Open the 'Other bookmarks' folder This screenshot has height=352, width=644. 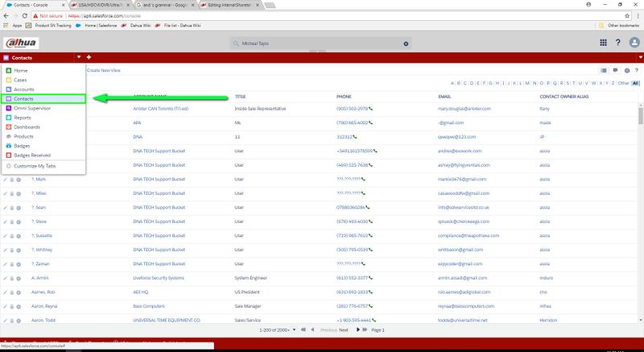pos(620,26)
